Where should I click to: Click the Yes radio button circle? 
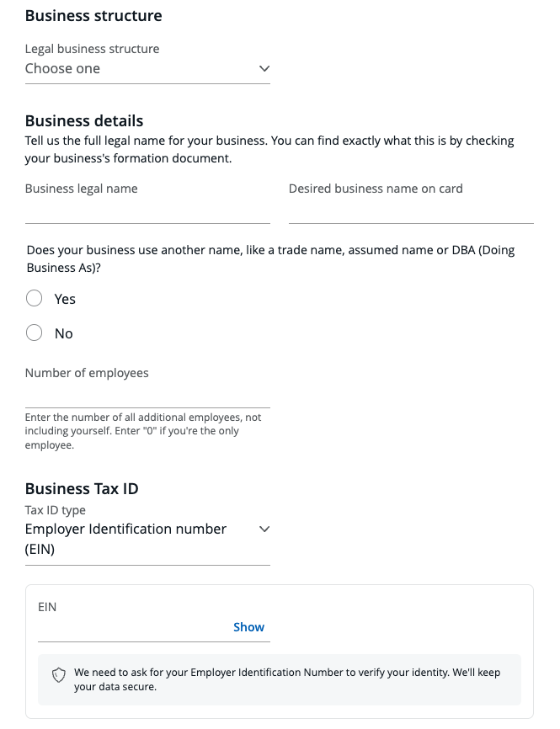click(34, 298)
